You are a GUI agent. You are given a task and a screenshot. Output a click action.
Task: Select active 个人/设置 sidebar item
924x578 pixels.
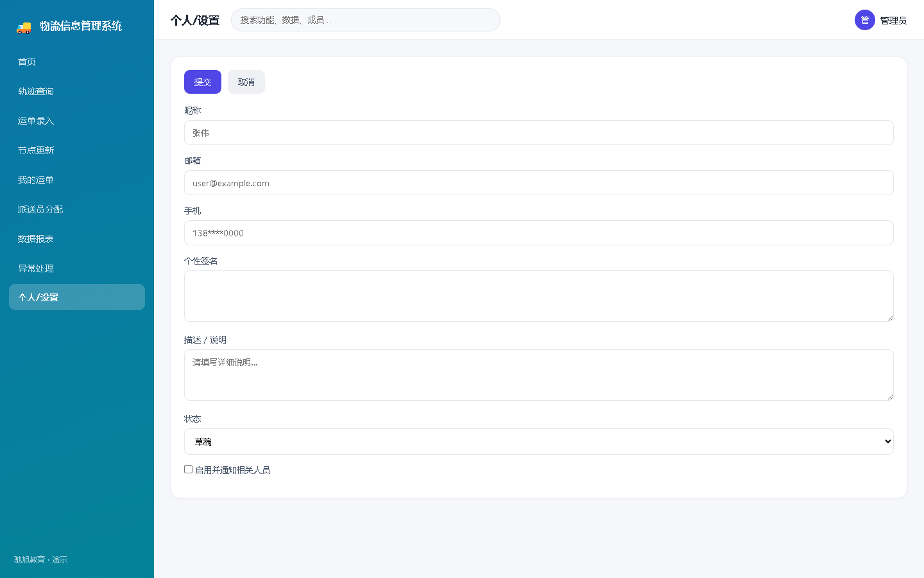point(77,297)
